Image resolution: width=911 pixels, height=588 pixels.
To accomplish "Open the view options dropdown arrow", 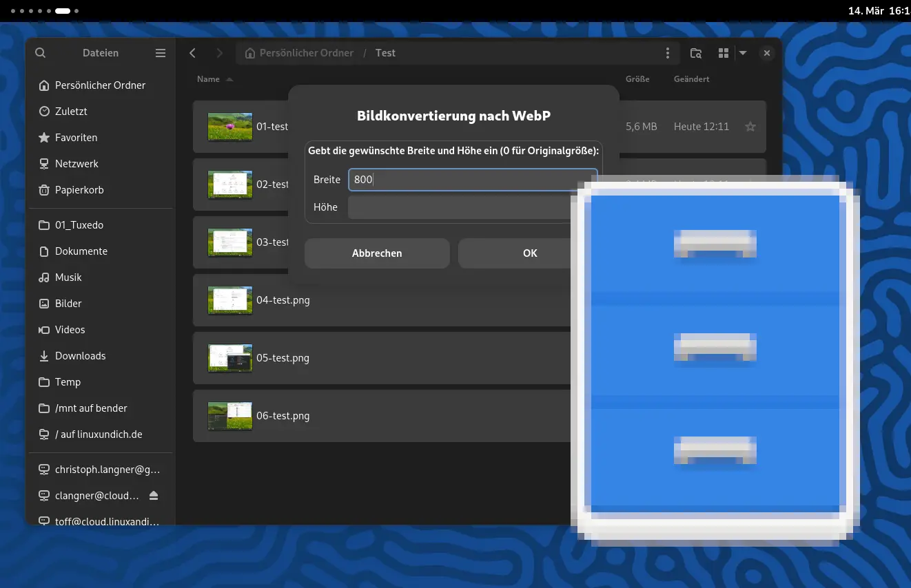I will [x=743, y=52].
